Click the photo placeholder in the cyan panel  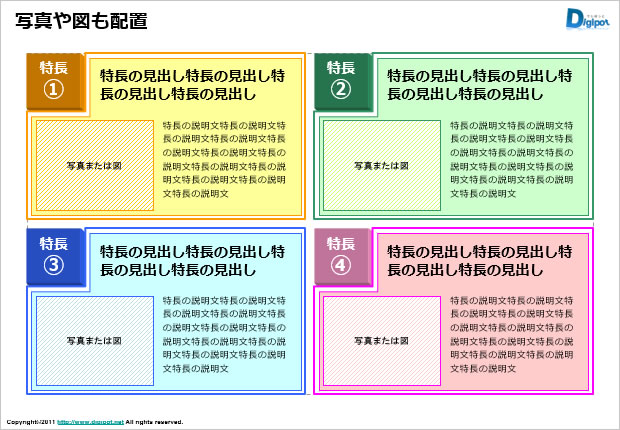pos(93,341)
